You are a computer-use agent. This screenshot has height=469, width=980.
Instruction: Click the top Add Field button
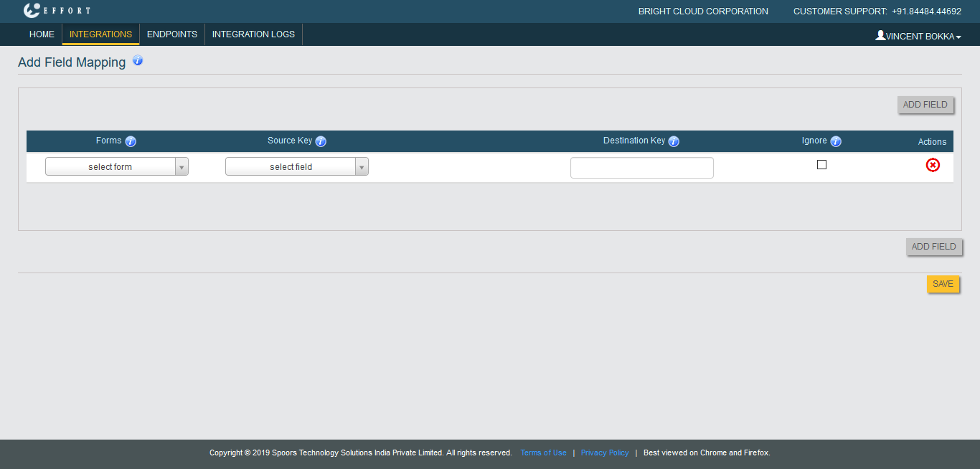pyautogui.click(x=925, y=105)
